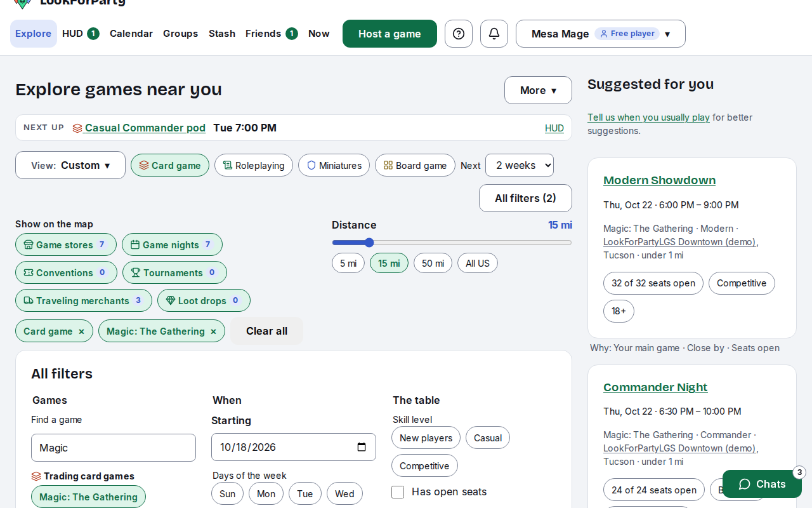
Task: Open the Modern Showdown event link
Action: click(x=659, y=180)
